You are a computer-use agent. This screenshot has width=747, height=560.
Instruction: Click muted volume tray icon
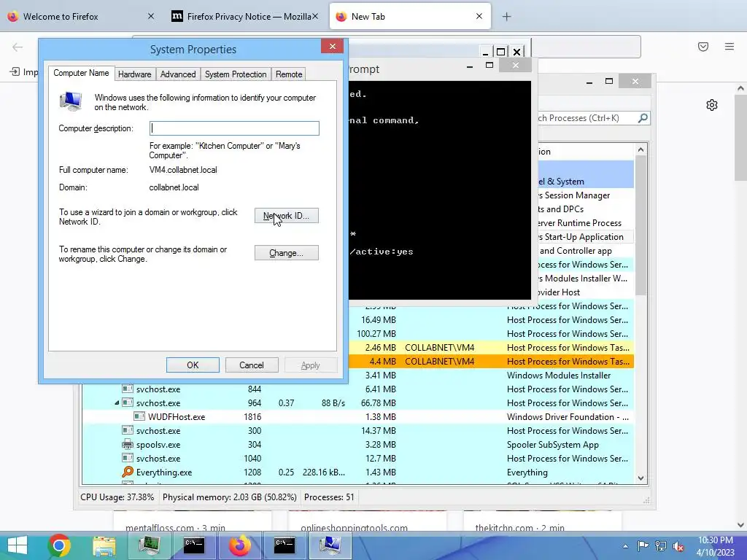678,546
